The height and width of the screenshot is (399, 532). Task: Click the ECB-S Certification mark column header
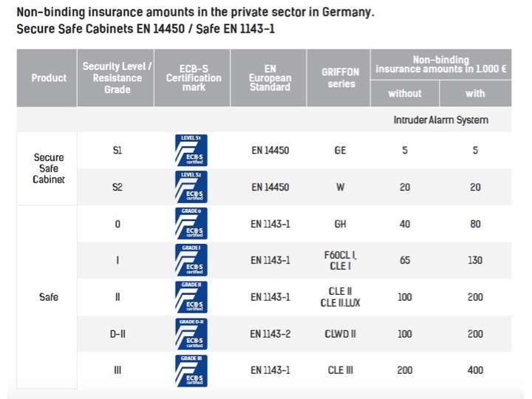(194, 78)
